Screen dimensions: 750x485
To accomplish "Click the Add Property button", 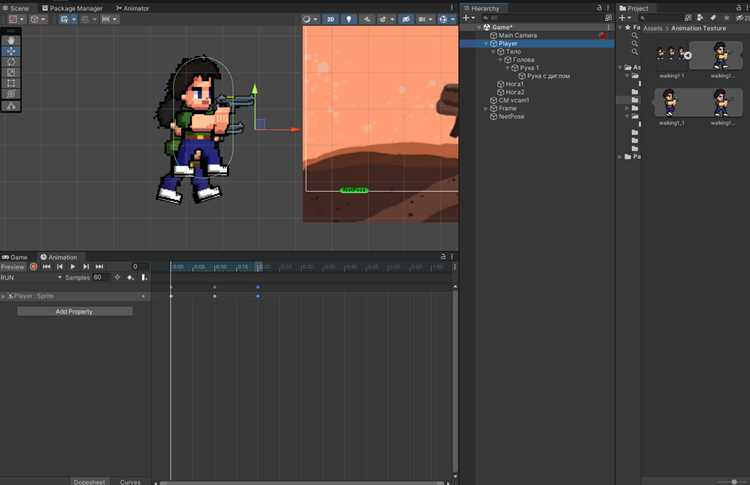I will 75,311.
